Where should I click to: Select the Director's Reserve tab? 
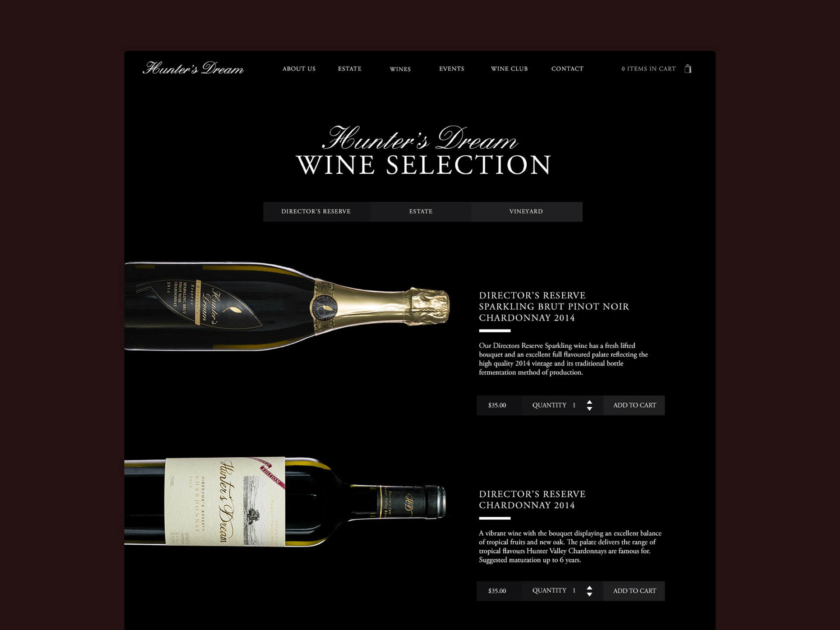(316, 212)
